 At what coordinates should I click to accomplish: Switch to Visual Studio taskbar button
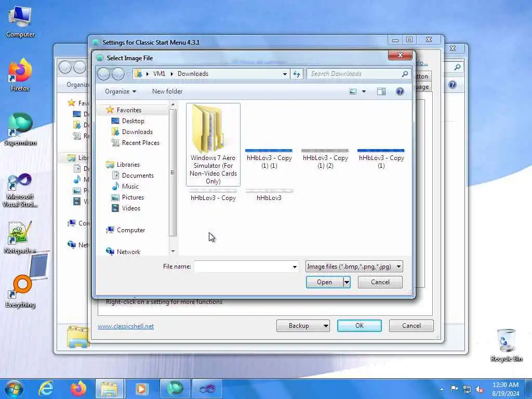coord(207,389)
